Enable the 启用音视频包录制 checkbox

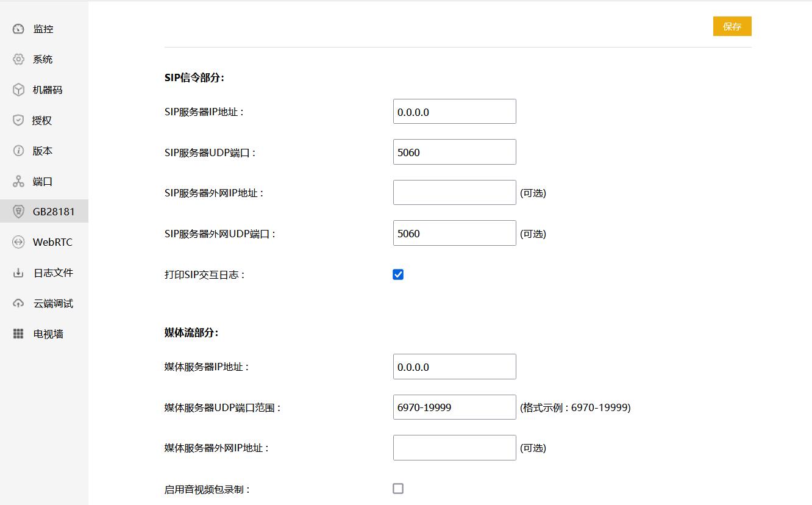398,489
